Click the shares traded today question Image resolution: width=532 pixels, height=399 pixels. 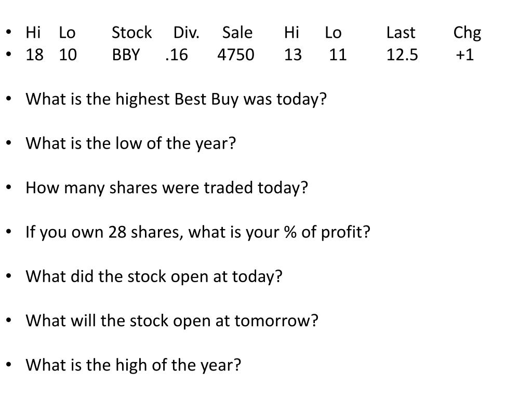(167, 188)
